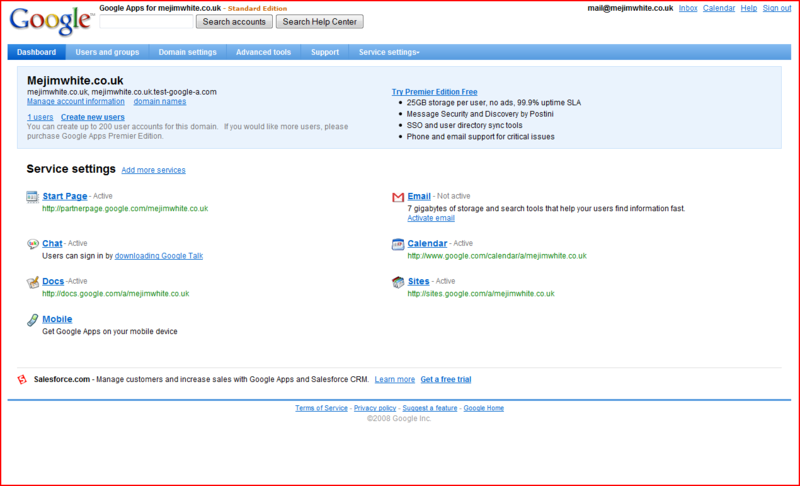Click the Help link in header
Viewport: 800px width, 486px height.
click(x=748, y=8)
